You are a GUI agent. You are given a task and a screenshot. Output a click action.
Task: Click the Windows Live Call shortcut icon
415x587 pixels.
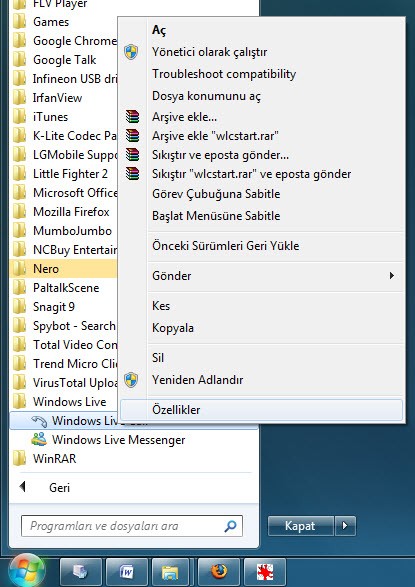[39, 421]
